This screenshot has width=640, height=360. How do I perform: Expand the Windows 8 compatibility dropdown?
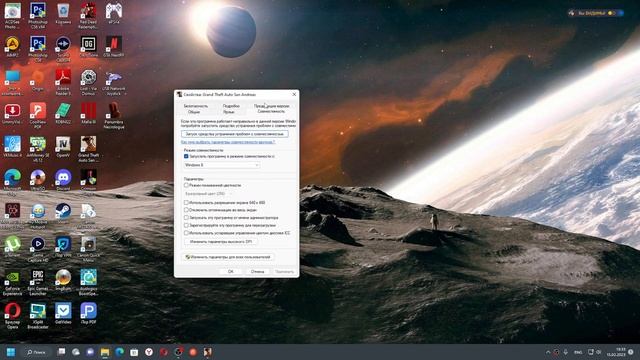222,165
